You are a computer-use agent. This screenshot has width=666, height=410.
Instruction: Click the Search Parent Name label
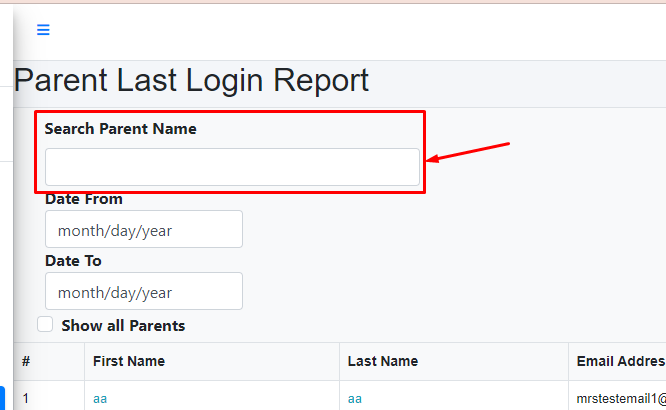click(x=120, y=129)
